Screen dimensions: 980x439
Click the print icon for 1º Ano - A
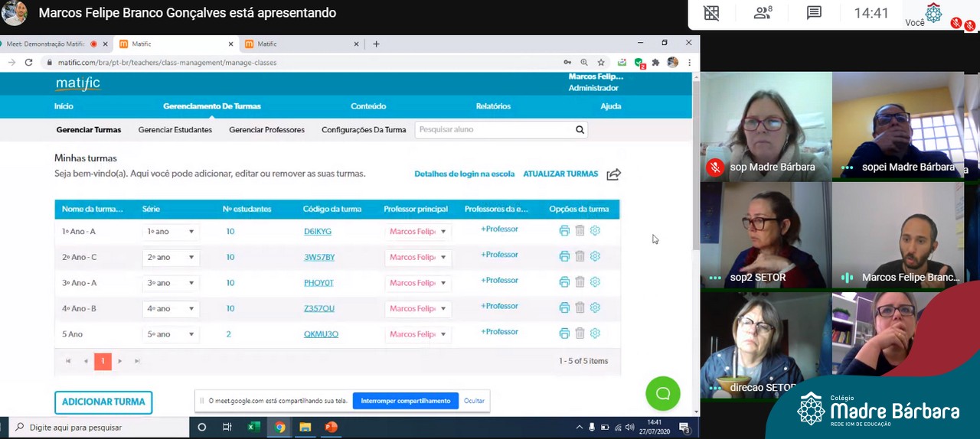click(564, 231)
